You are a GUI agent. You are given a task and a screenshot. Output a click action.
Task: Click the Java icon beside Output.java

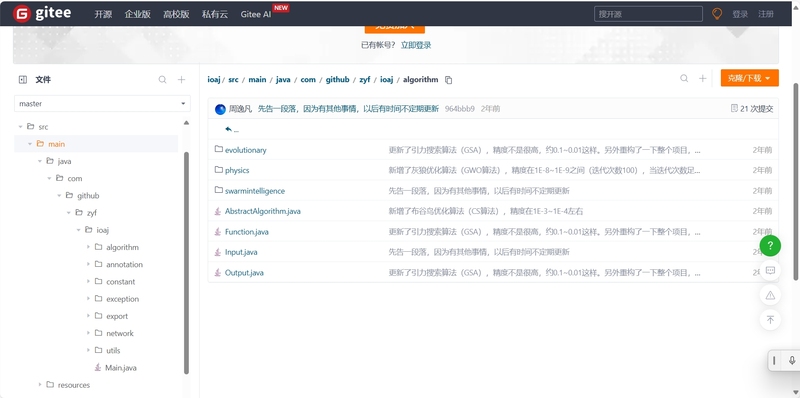tap(218, 272)
